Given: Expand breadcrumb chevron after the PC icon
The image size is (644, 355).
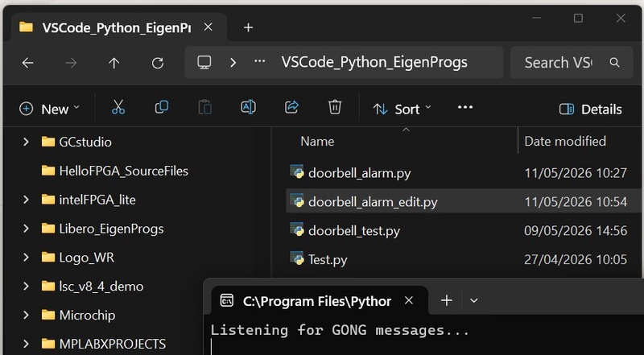Looking at the screenshot, I should [233, 63].
